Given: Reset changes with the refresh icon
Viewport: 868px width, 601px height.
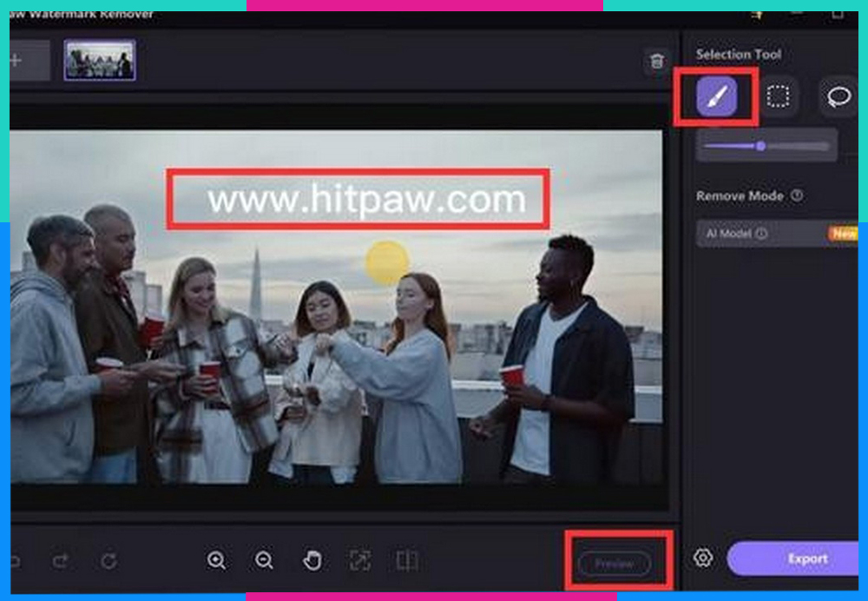Looking at the screenshot, I should coord(108,561).
